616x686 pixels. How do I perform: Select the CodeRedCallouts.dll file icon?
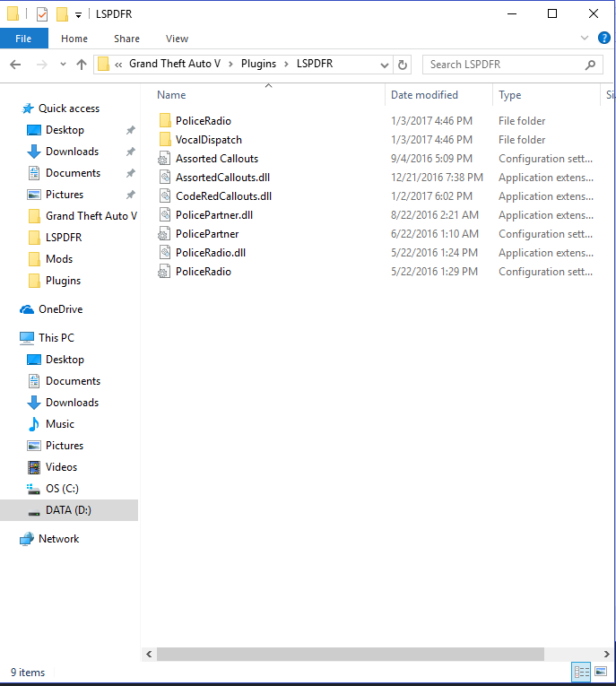(164, 196)
